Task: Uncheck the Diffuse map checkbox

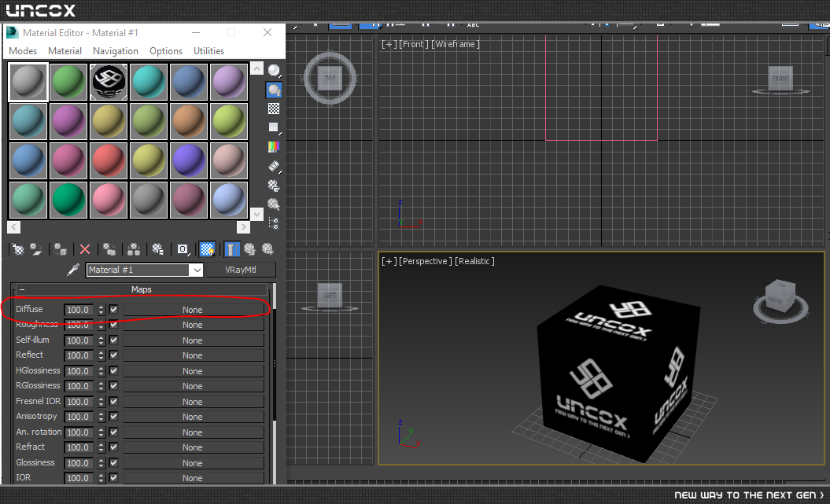Action: (113, 309)
